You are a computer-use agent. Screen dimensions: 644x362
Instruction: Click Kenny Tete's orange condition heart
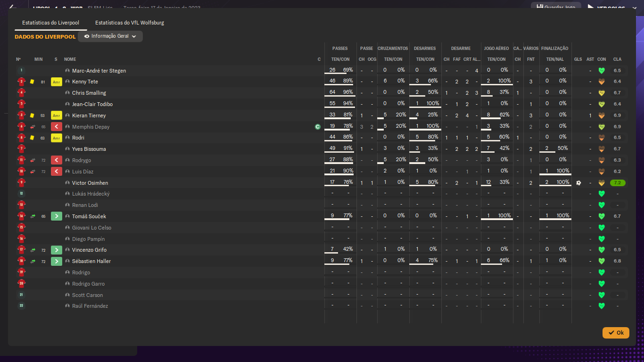601,82
